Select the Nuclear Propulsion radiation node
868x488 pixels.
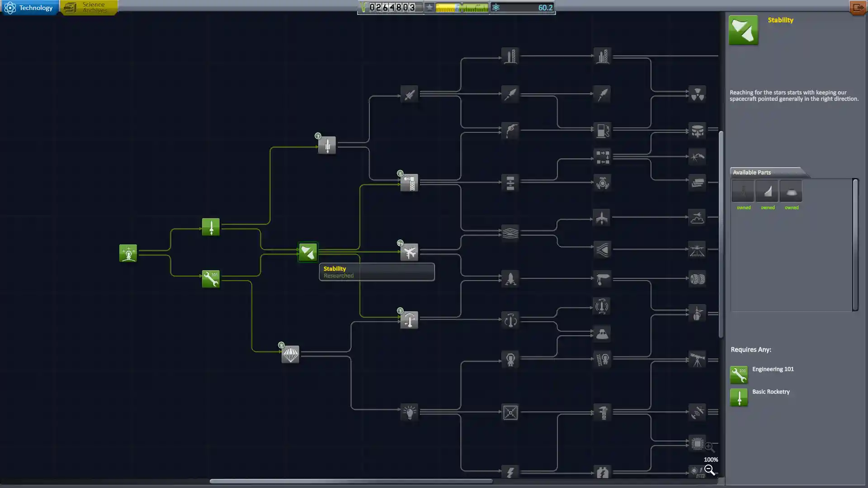tap(697, 94)
